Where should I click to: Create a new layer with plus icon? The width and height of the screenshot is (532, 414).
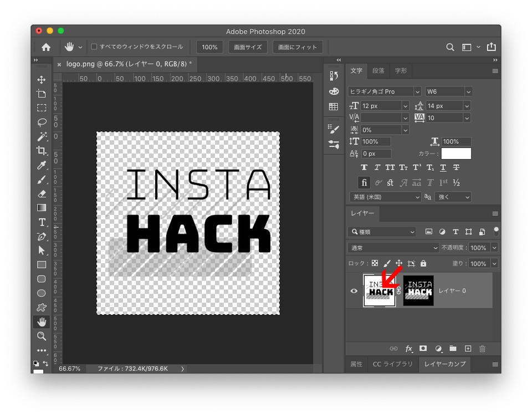tap(468, 349)
